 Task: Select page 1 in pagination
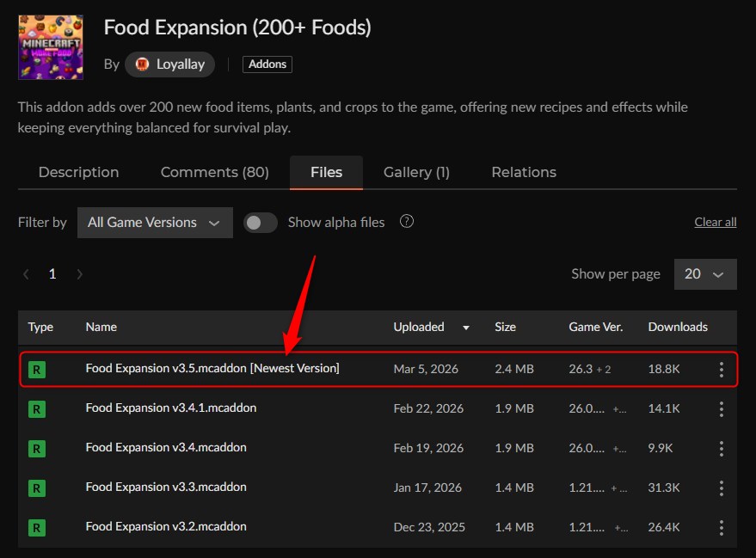pyautogui.click(x=52, y=273)
